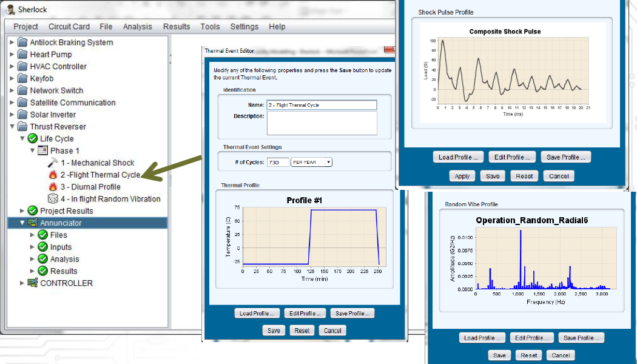Click the flame icon for Flight Thermal Cycle
This screenshot has height=364, width=637.
53,175
